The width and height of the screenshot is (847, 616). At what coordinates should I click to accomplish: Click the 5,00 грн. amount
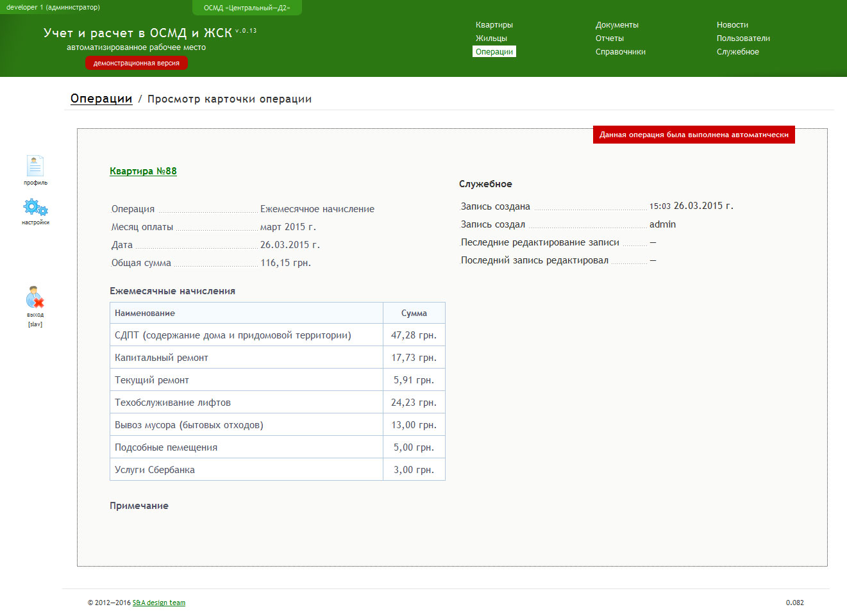coord(414,447)
